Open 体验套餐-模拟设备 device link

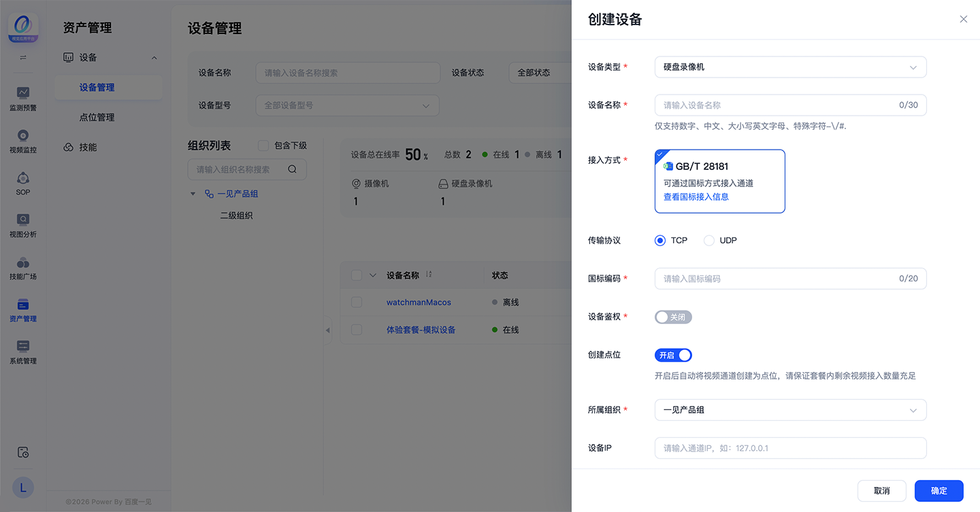421,330
